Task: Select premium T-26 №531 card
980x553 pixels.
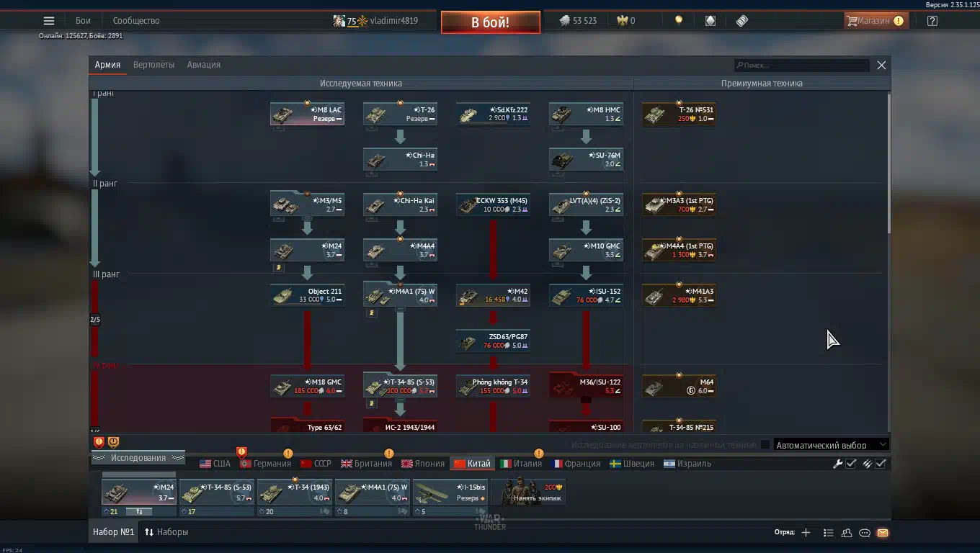Action: (x=679, y=114)
